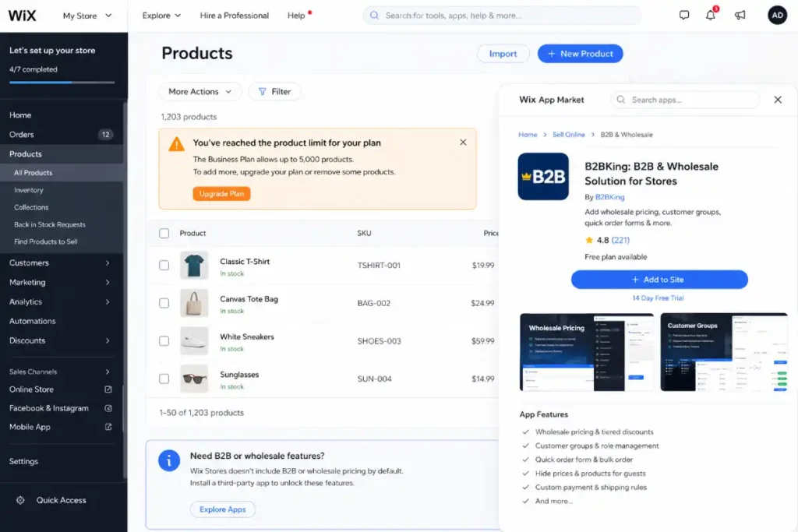This screenshot has height=532, width=798.
Task: Click the Classic T-Shirt product image
Action: (x=194, y=265)
